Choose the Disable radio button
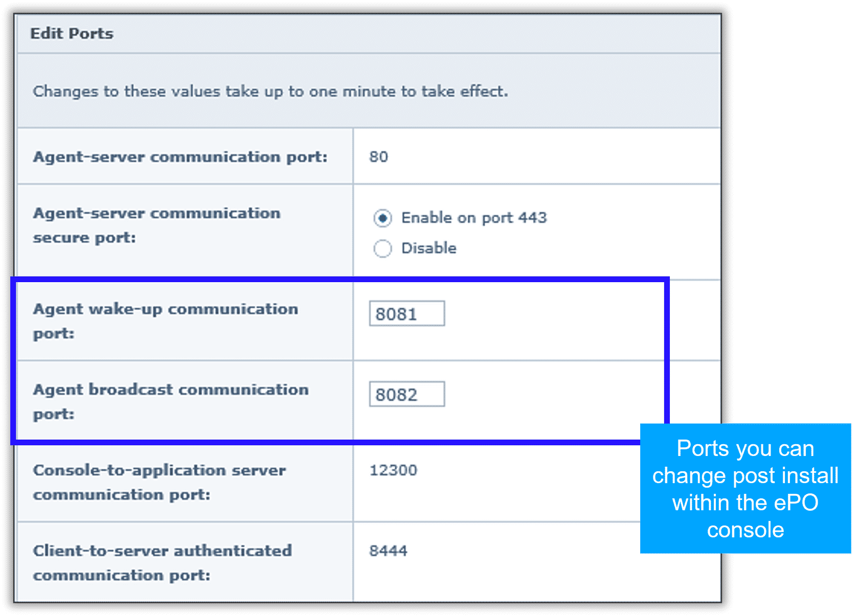Viewport: 859px width, 616px height. click(382, 249)
